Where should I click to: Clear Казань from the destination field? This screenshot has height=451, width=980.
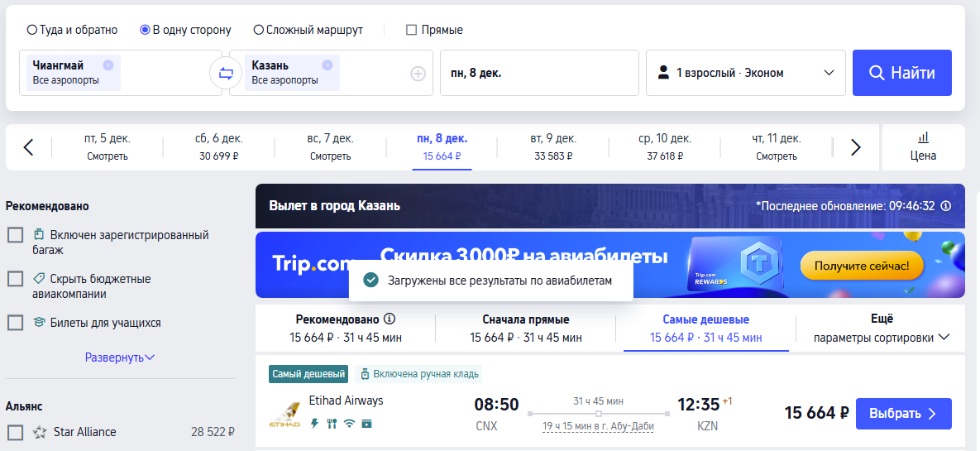point(327,65)
